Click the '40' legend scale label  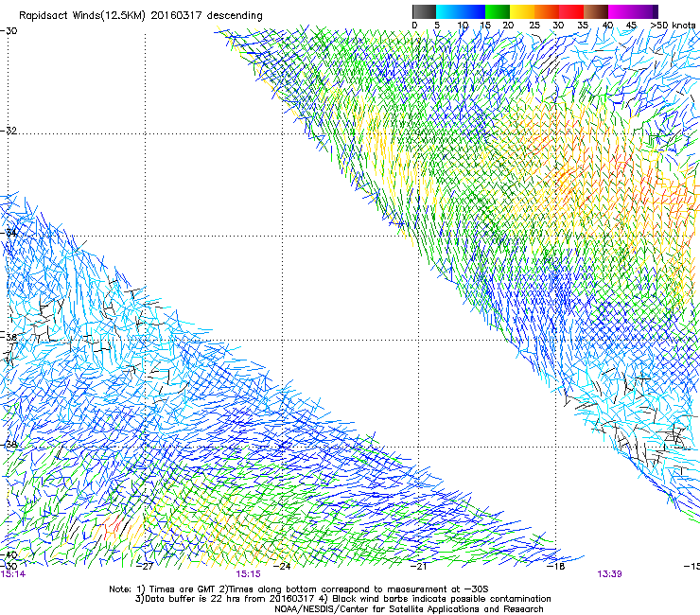[x=607, y=25]
